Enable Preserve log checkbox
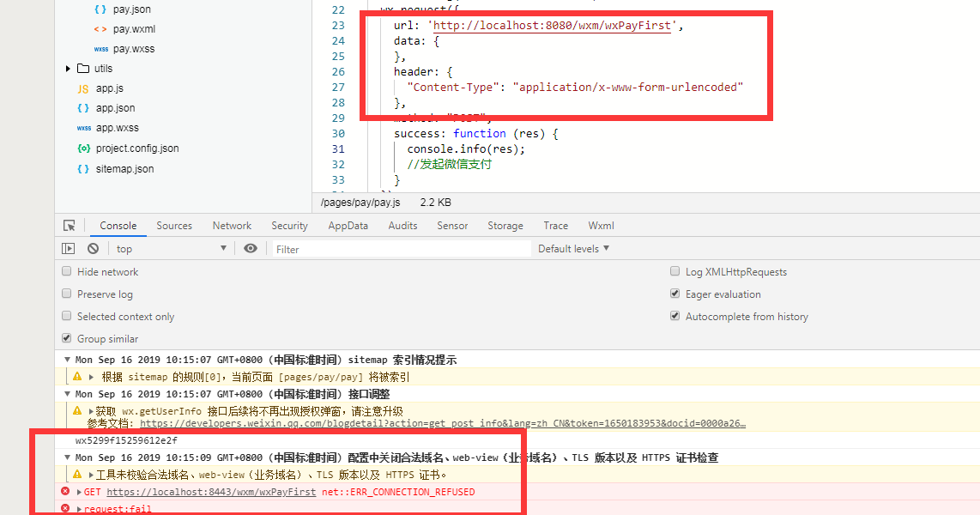The width and height of the screenshot is (980, 515). coord(67,294)
